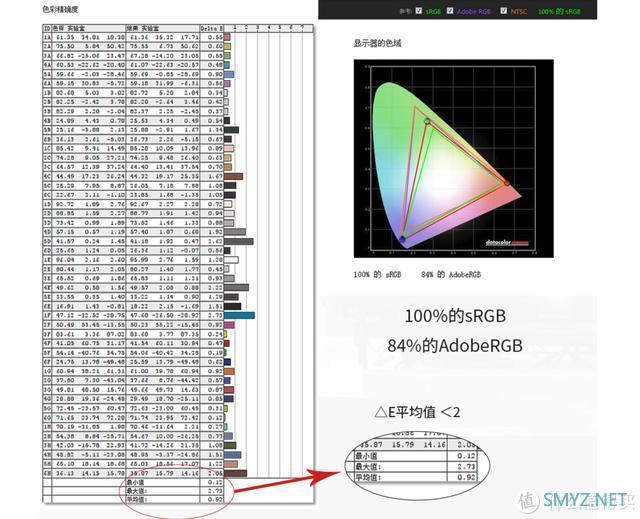Click the yellow color bar for patch 2A
Image resolution: width=640 pixels, height=519 pixels.
[227, 47]
